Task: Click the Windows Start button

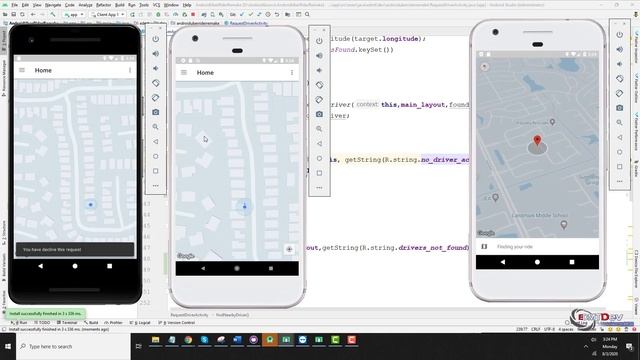Action: [8, 346]
